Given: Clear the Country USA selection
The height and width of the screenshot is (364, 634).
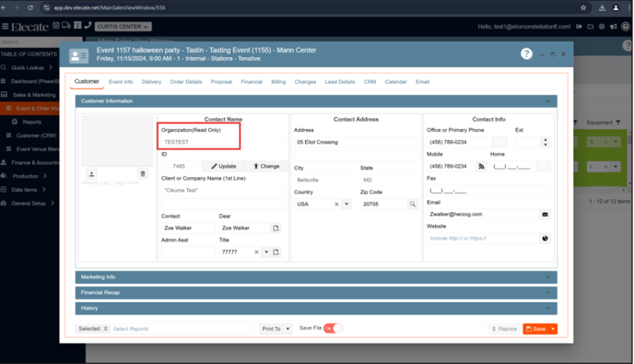Looking at the screenshot, I should pyautogui.click(x=336, y=205).
